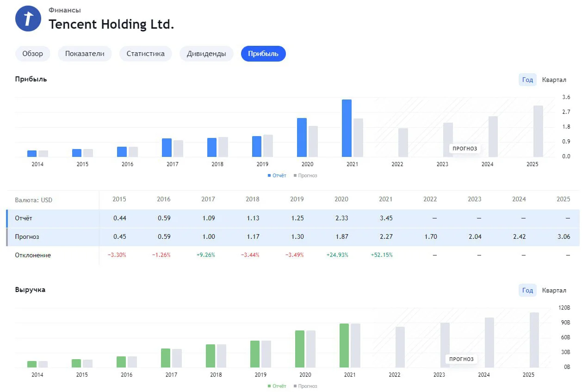Click the forecast value 2.42
Viewport: 582px width, 392px height.
(x=519, y=236)
